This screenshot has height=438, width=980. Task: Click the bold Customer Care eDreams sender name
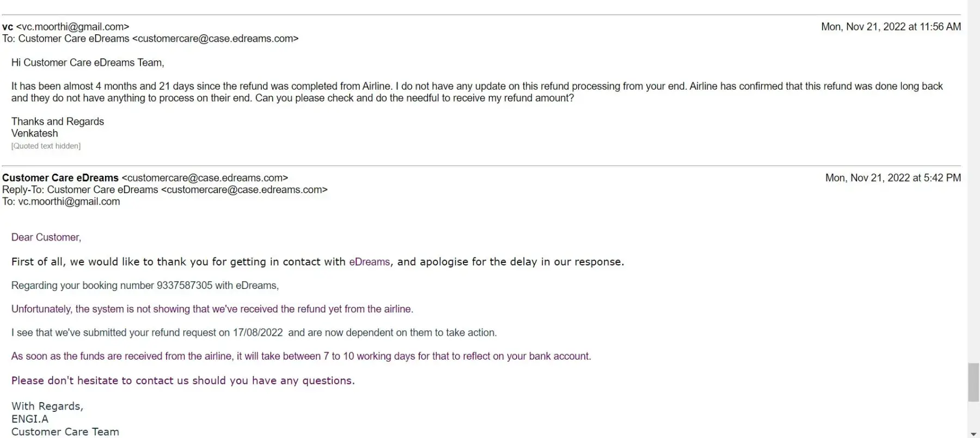click(x=60, y=178)
